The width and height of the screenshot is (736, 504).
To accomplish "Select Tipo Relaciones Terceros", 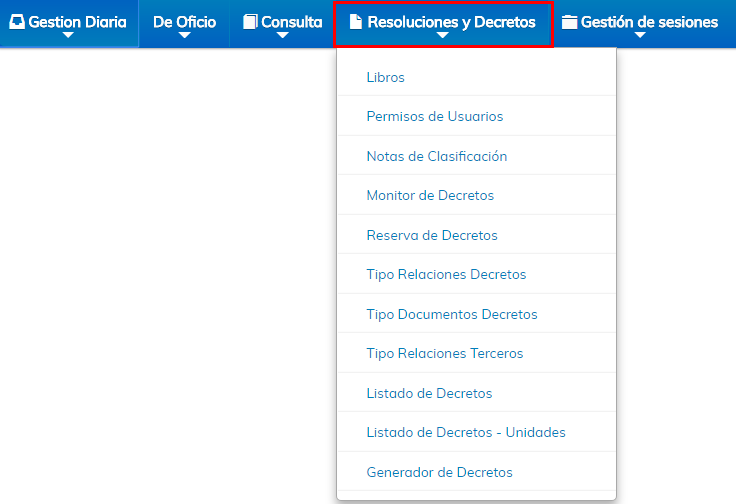I will 476,353.
